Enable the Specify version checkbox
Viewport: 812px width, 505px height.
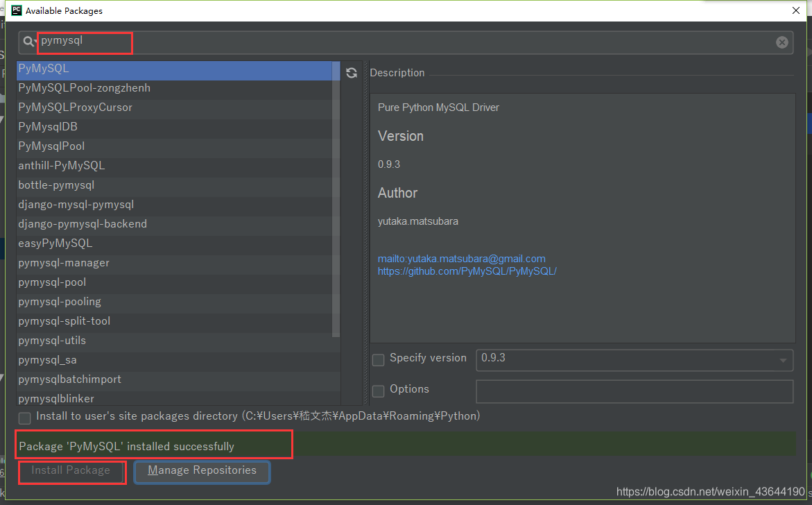379,359
